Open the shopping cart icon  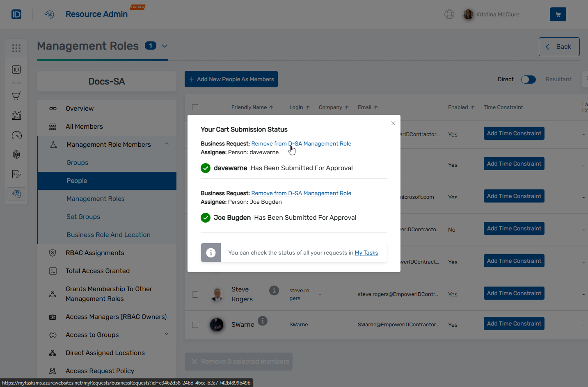point(558,14)
